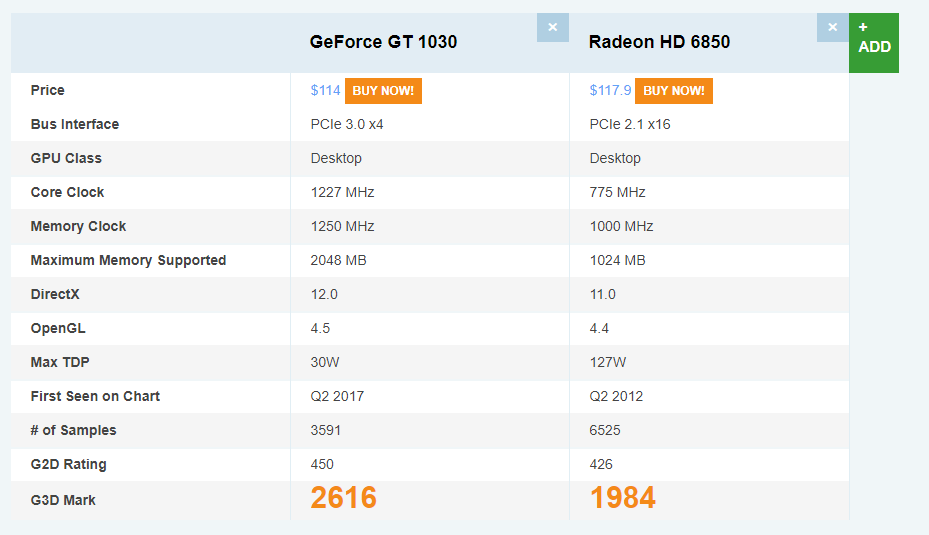Image resolution: width=929 pixels, height=535 pixels.
Task: Click the green + ADD button
Action: point(874,43)
